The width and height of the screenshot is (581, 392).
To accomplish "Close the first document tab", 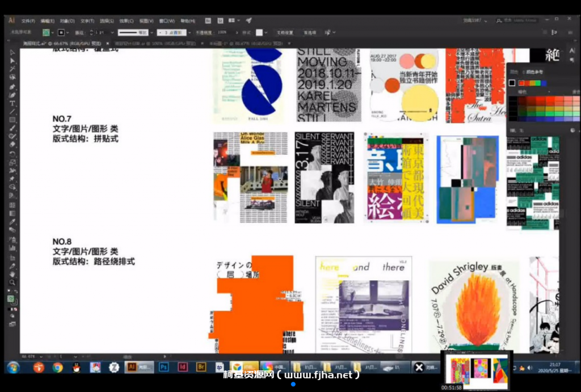I will tap(107, 43).
